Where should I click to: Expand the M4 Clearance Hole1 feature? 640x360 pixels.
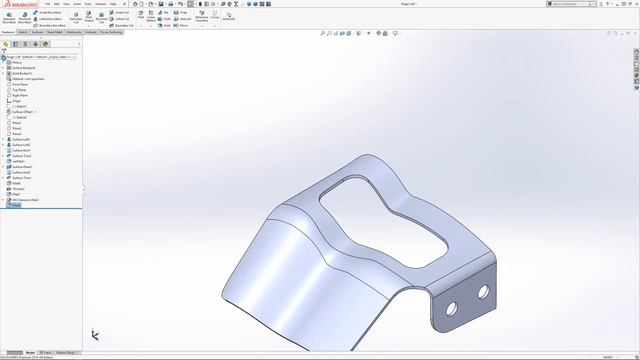tap(3, 200)
